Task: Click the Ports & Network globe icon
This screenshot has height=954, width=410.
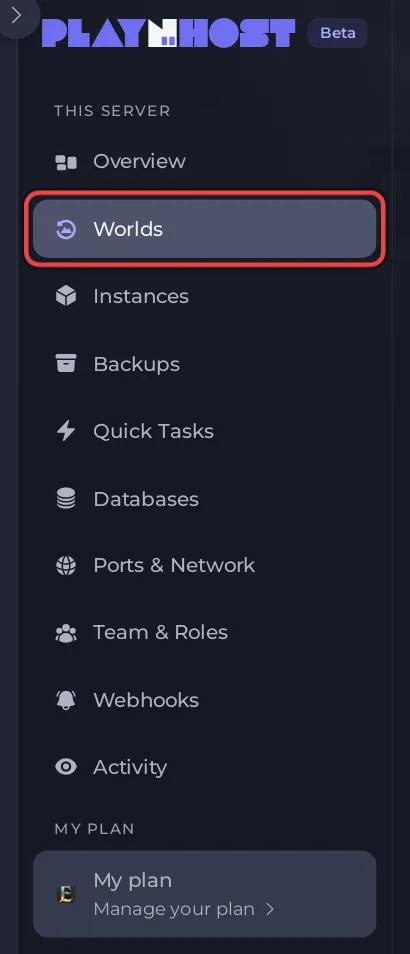Action: coord(66,565)
